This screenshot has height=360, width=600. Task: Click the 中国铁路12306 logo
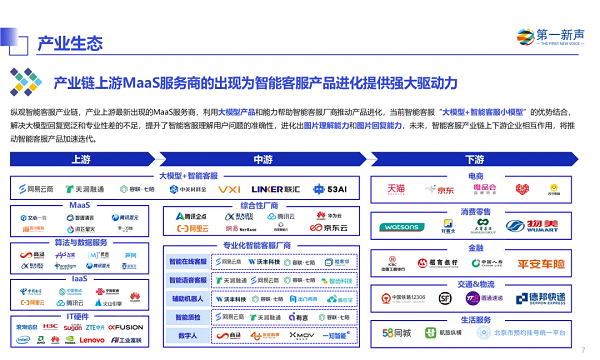click(x=403, y=298)
